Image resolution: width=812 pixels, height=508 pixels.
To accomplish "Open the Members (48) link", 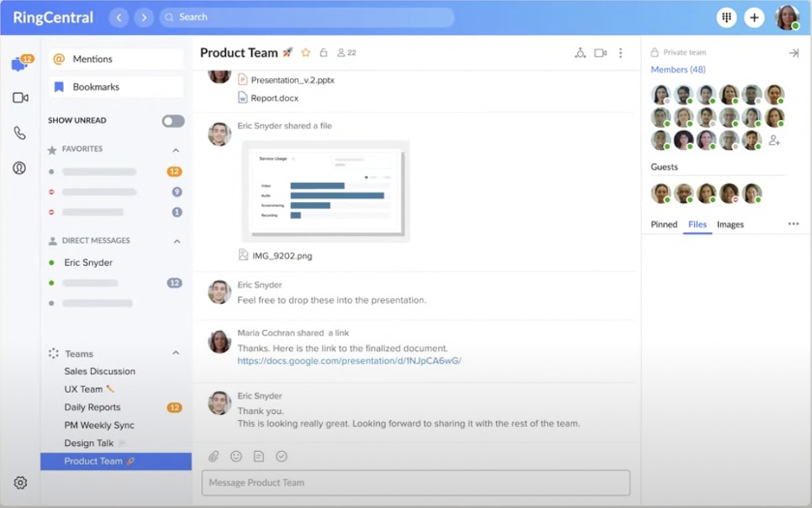I will pyautogui.click(x=678, y=70).
